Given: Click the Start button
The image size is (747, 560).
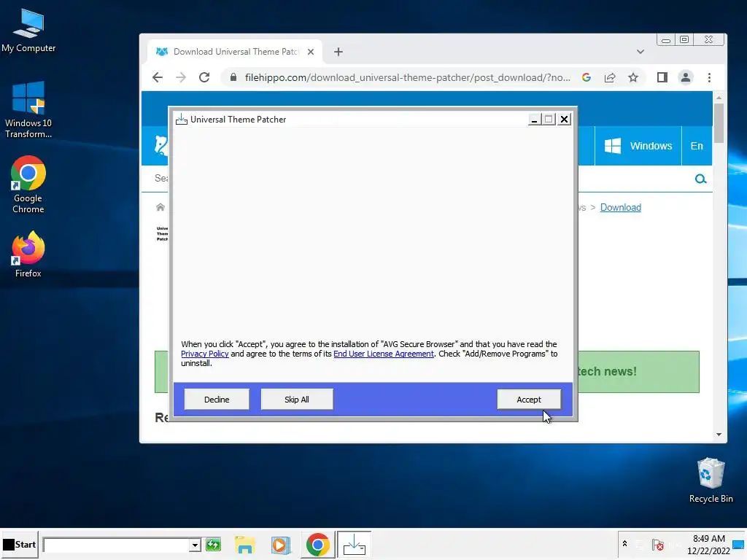Looking at the screenshot, I should (x=20, y=544).
